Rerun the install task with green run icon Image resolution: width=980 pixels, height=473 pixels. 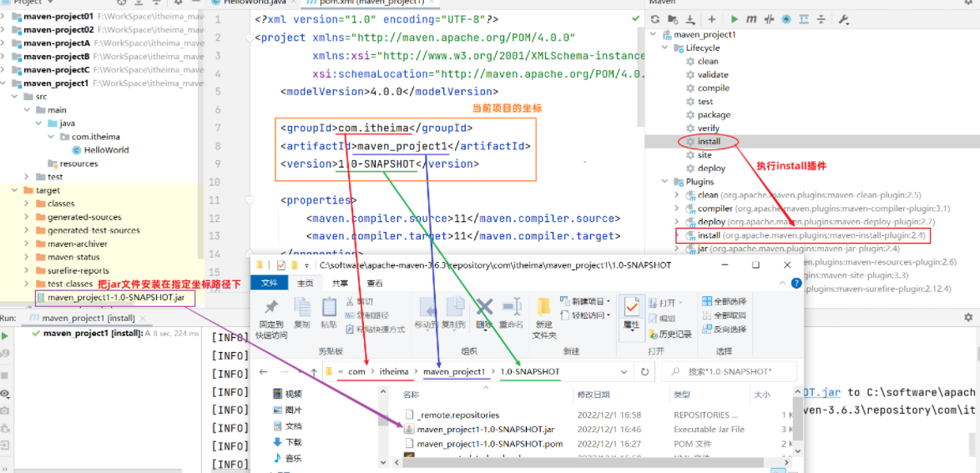tap(5, 336)
